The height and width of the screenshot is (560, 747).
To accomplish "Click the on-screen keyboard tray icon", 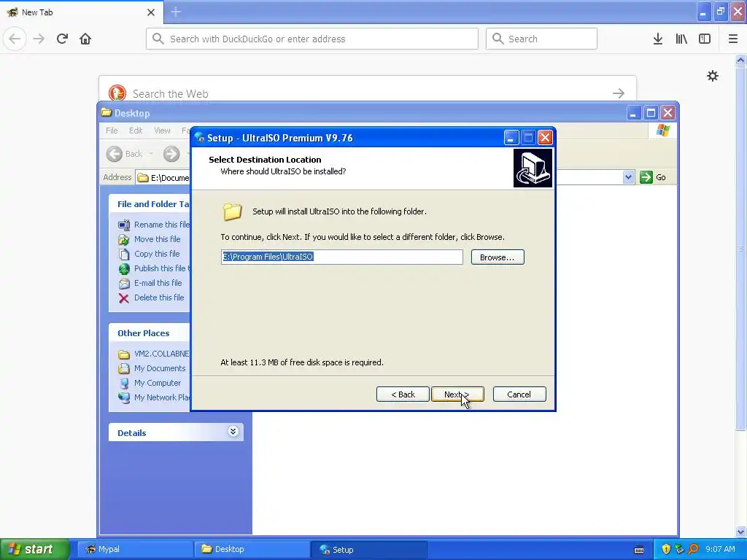I will 639,550.
